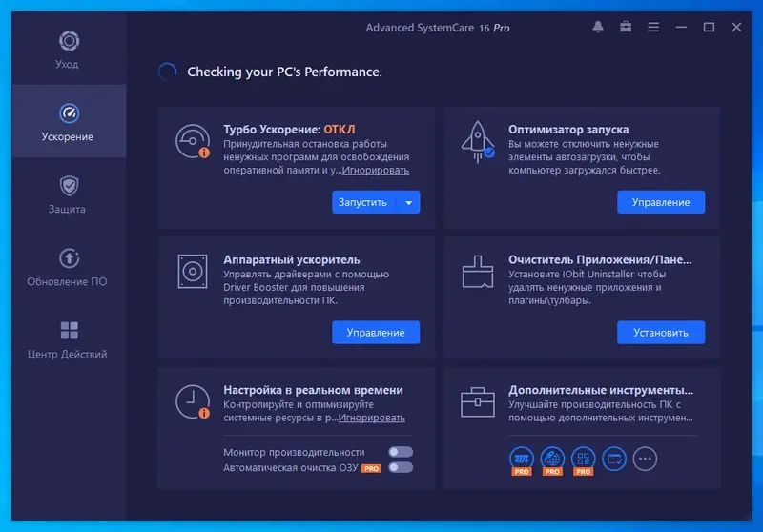Minimize the Advanced SystemCare window
This screenshot has width=763, height=532.
point(681,28)
